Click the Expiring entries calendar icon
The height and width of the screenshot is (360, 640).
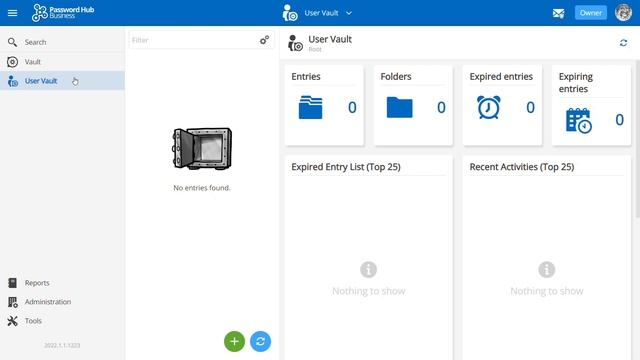click(x=579, y=120)
